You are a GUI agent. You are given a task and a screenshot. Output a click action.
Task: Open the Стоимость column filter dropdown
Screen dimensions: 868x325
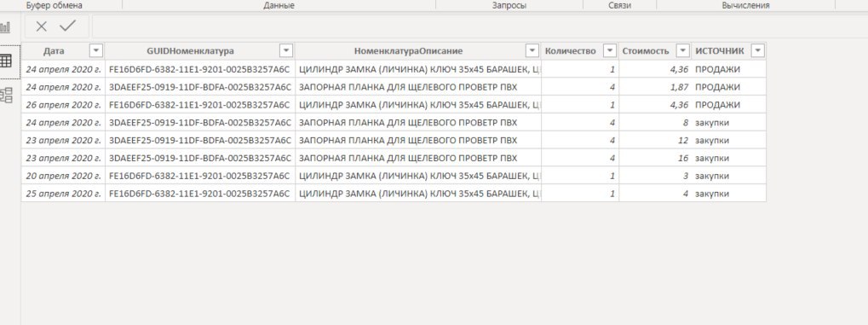684,51
